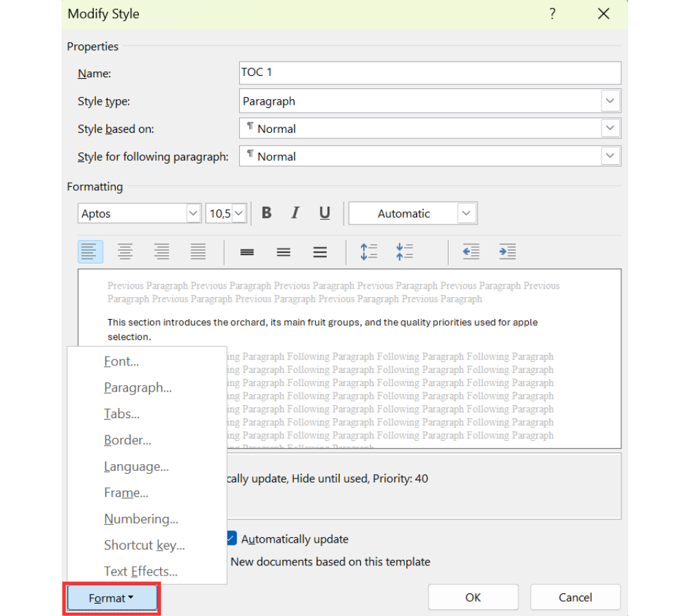Choose Font... from Format menu
Image resolution: width=685 pixels, height=616 pixels.
tap(121, 361)
